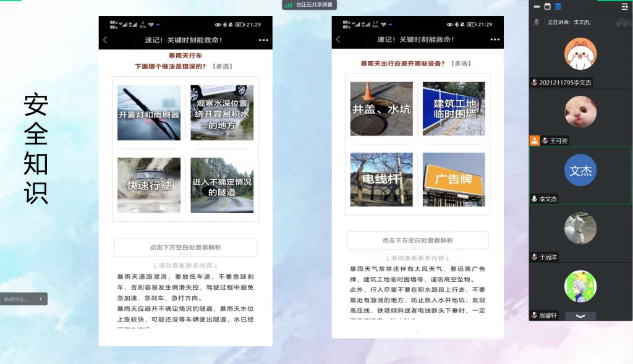Open the participant list panel icon

click(x=624, y=7)
